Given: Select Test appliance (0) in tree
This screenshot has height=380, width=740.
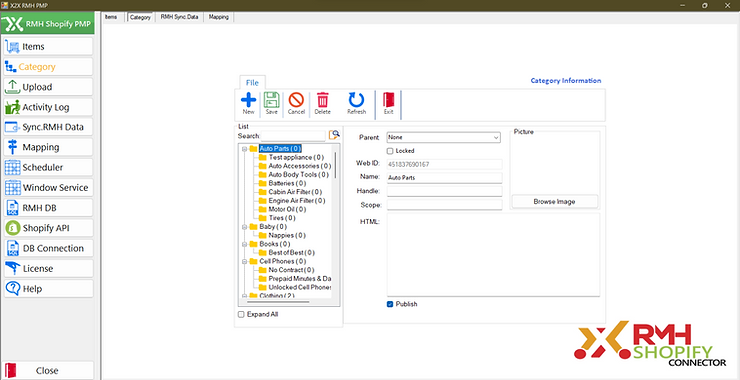Looking at the screenshot, I should tap(296, 157).
